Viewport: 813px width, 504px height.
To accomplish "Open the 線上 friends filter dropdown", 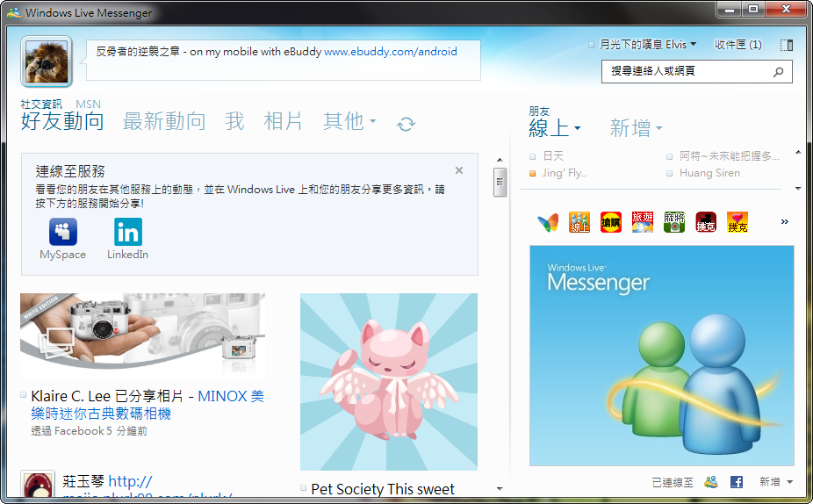I will click(578, 128).
